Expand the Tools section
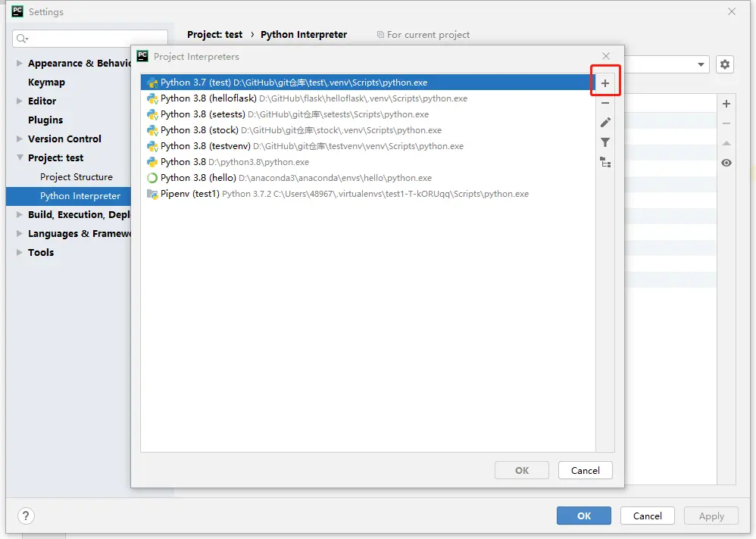The image size is (756, 539). 19,252
